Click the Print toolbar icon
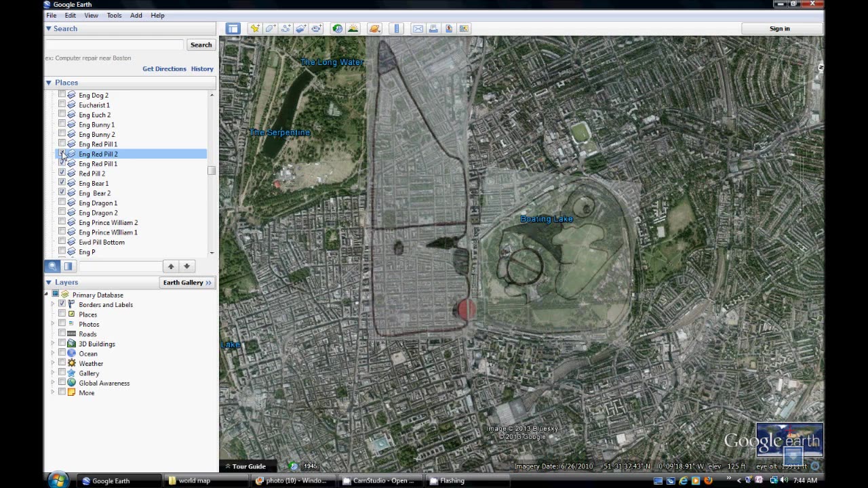This screenshot has width=868, height=488. [433, 28]
